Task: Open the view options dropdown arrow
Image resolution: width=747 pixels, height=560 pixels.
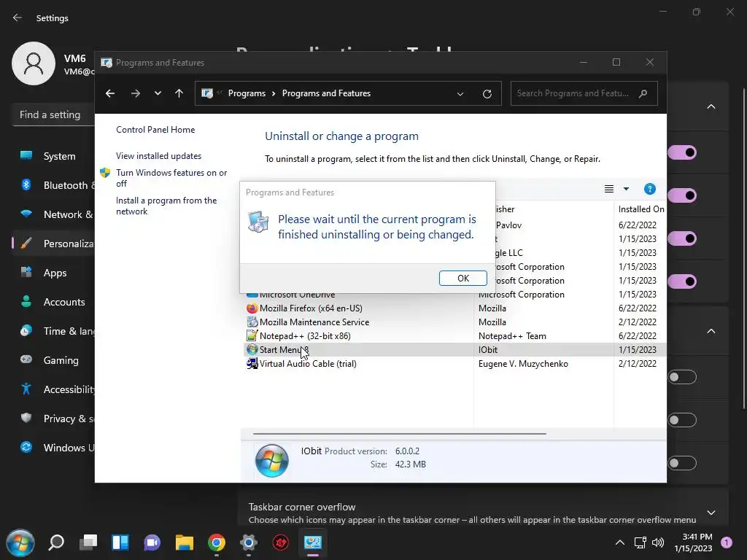Action: 626,189
